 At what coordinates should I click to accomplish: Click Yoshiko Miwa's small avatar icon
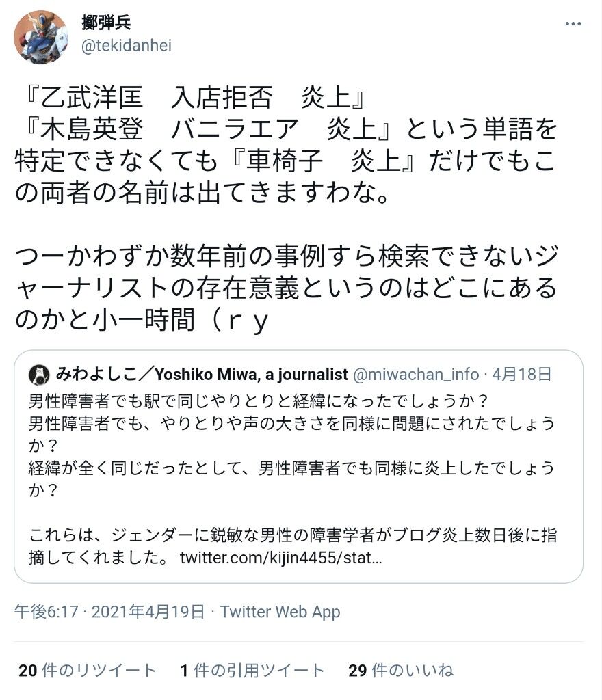point(39,375)
